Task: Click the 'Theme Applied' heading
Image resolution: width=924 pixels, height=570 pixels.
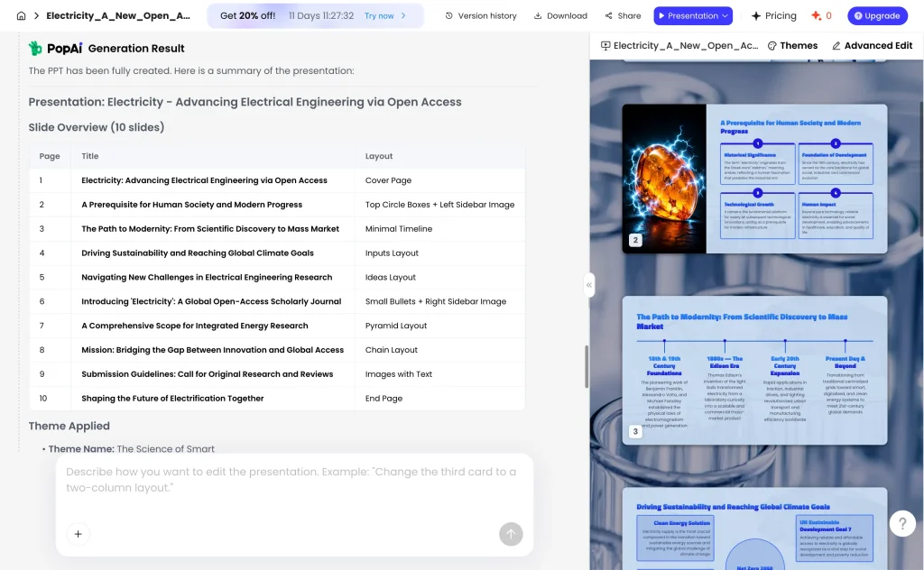Action: [x=69, y=426]
